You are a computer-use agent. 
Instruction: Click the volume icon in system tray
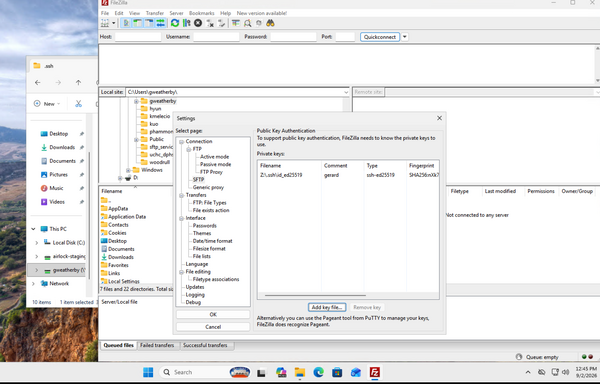[x=566, y=372]
